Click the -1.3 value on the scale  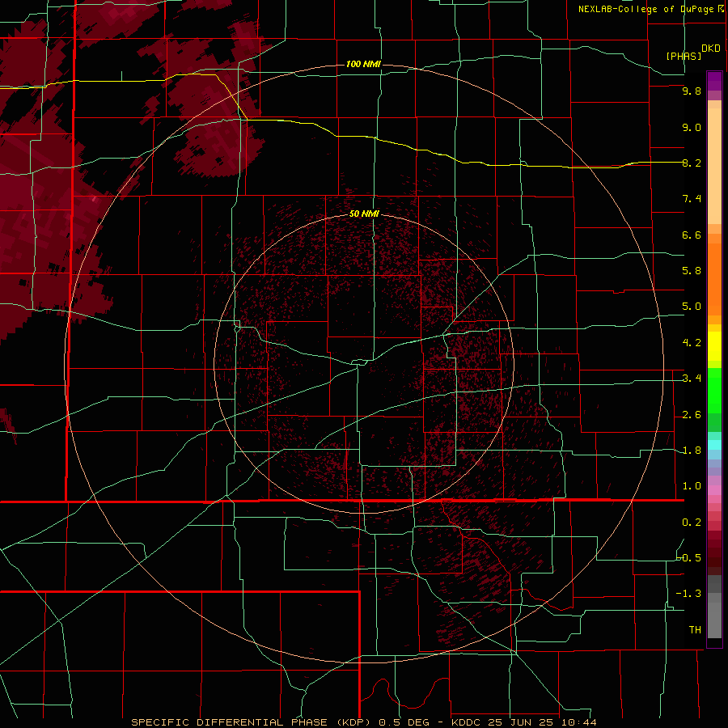689,594
